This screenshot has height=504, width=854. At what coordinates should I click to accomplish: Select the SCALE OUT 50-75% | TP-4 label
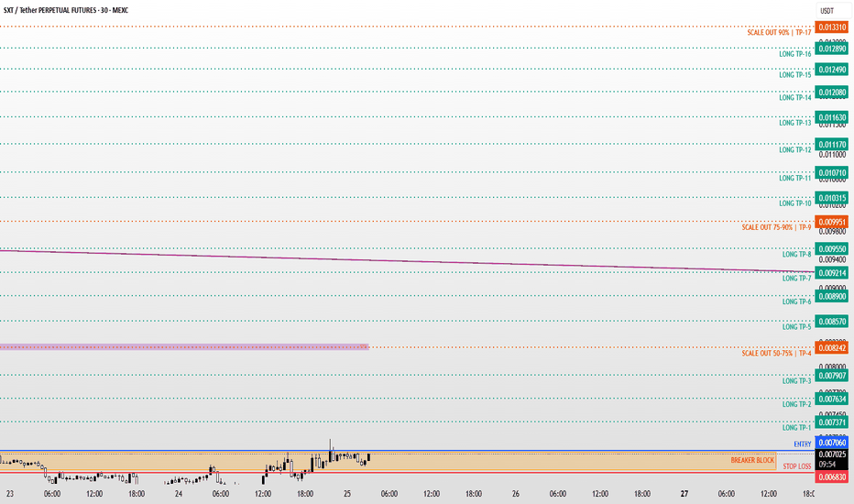click(x=776, y=354)
